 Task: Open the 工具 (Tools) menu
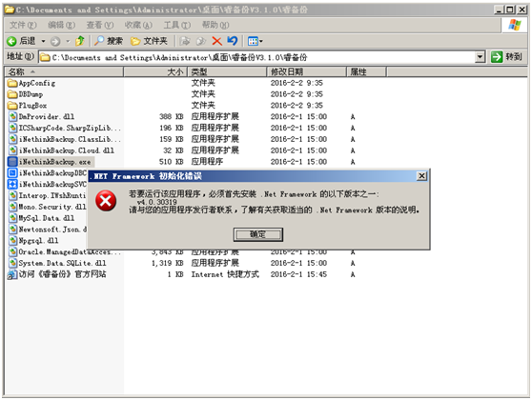176,25
